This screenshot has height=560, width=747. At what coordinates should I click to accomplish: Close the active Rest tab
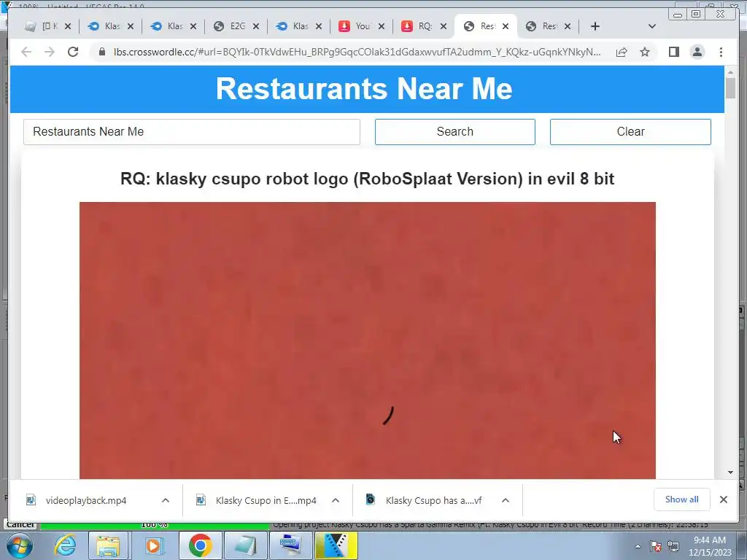pos(506,26)
